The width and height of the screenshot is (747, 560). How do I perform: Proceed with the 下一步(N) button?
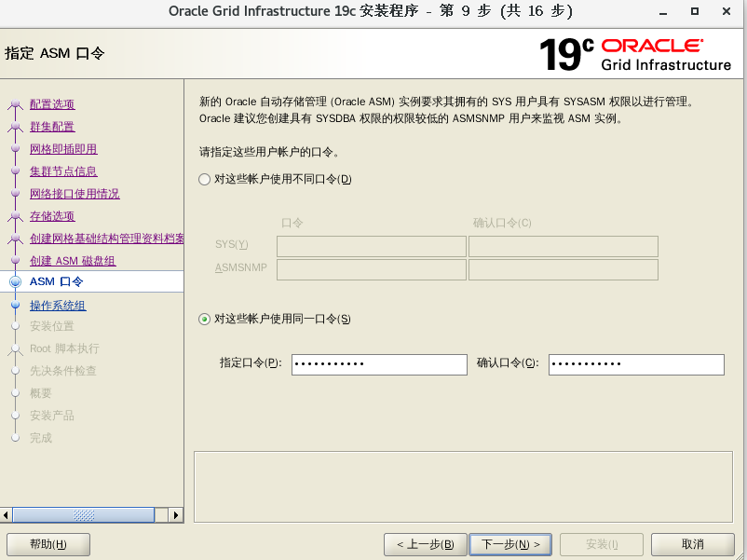pos(510,544)
